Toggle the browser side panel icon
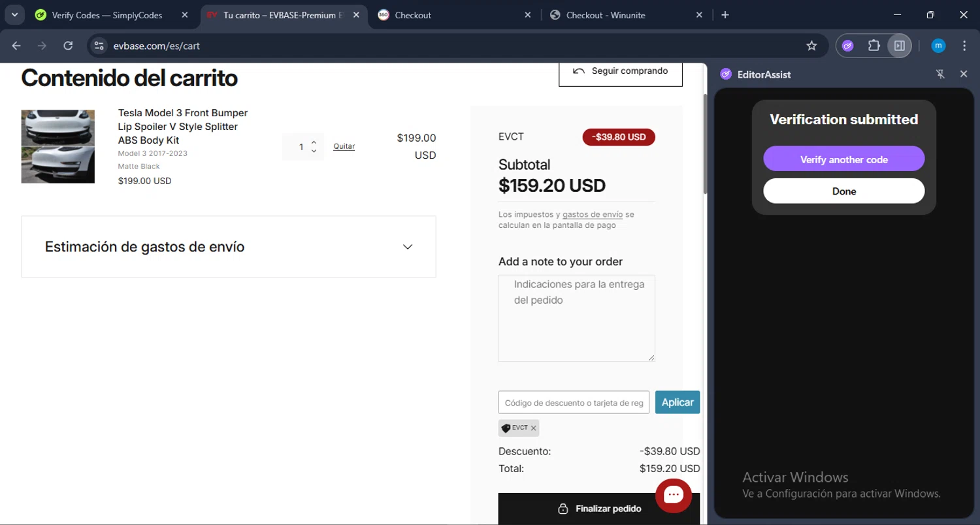Image resolution: width=980 pixels, height=525 pixels. coord(900,46)
